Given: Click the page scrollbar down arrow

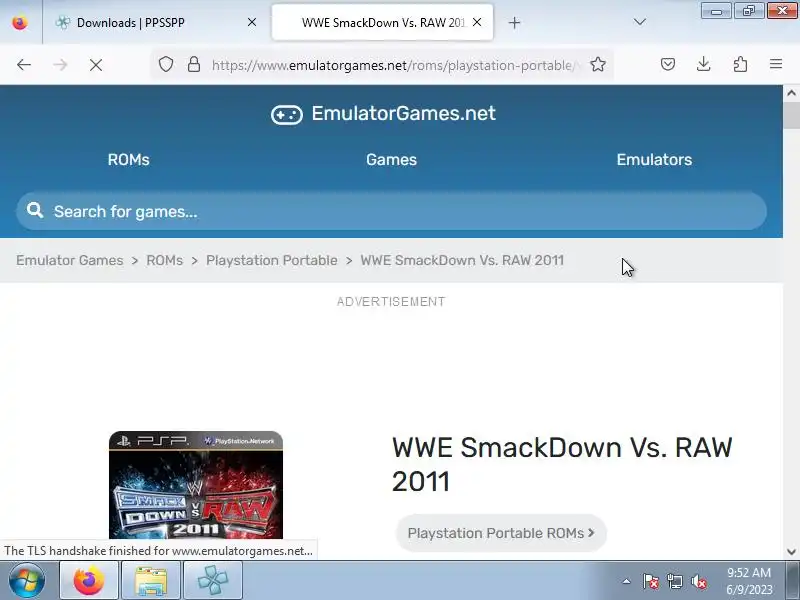Looking at the screenshot, I should coord(791,551).
